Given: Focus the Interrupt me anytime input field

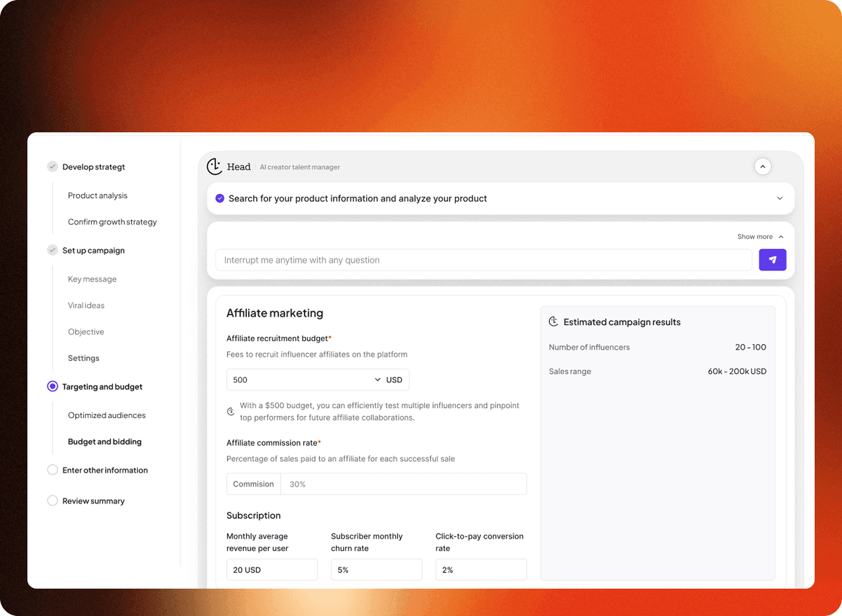Looking at the screenshot, I should [484, 260].
